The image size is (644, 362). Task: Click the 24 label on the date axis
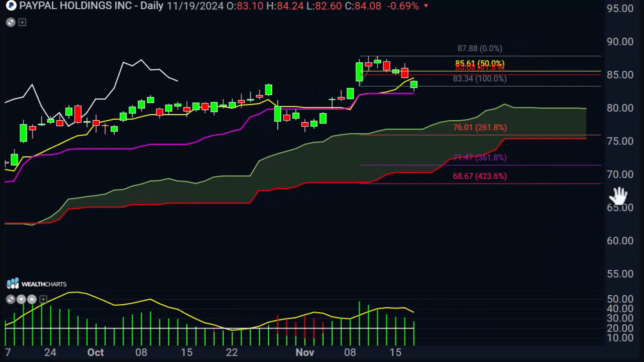tap(50, 353)
